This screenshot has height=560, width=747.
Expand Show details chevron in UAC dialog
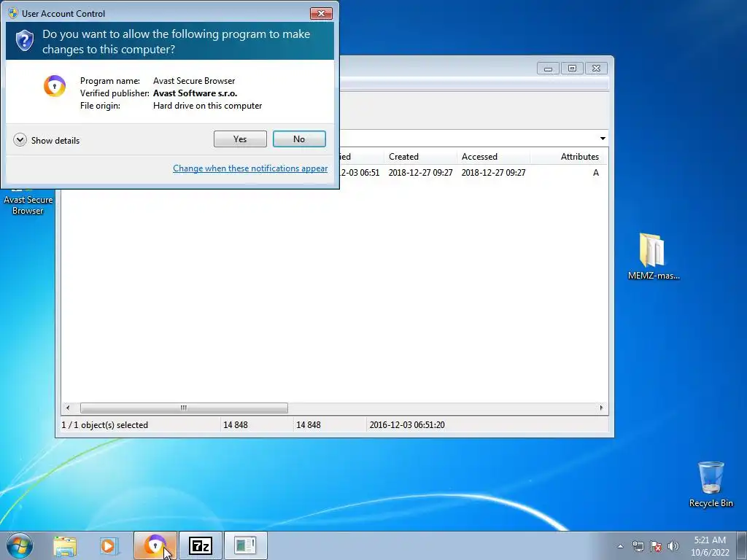tap(20, 140)
